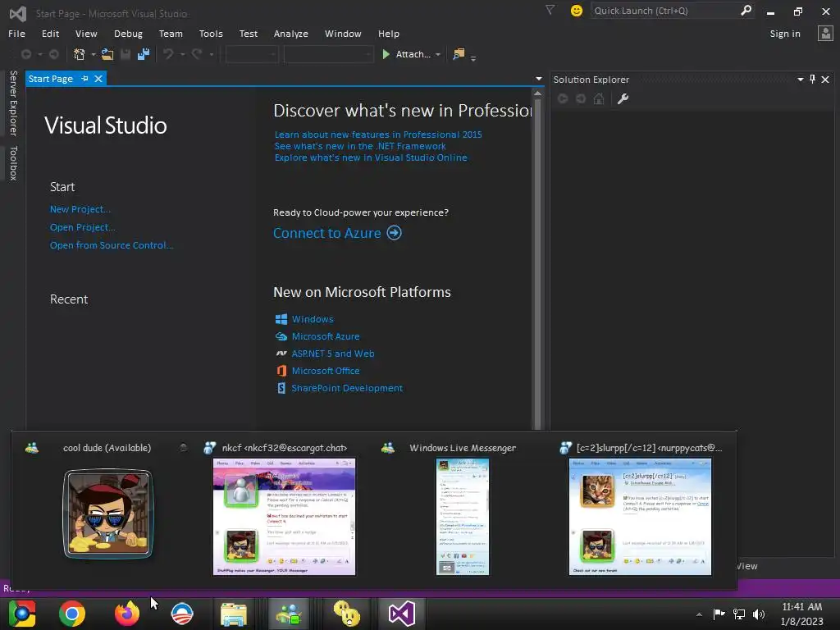Open the toolbar options overflow arrow

(473, 57)
